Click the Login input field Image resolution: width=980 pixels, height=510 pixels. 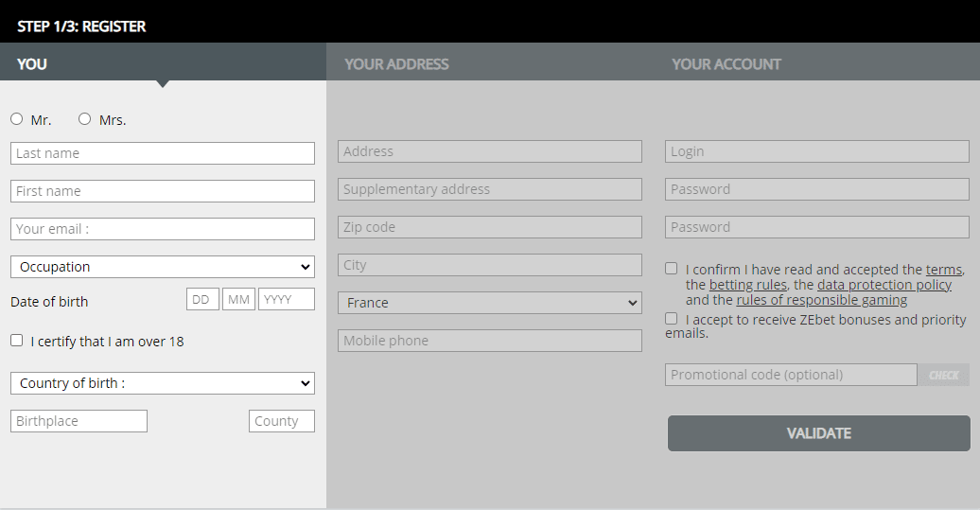[x=817, y=151]
